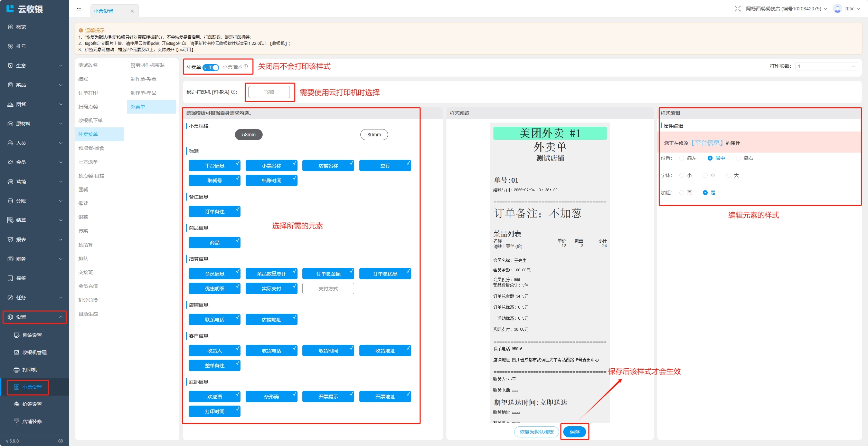Click the gear icon beside version number

coord(60,441)
